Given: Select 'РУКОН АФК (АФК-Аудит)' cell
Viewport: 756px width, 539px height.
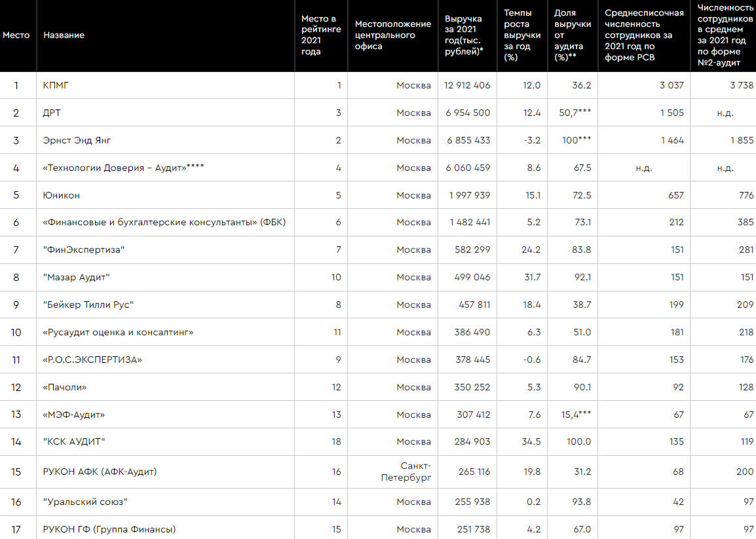Looking at the screenshot, I should [x=100, y=472].
